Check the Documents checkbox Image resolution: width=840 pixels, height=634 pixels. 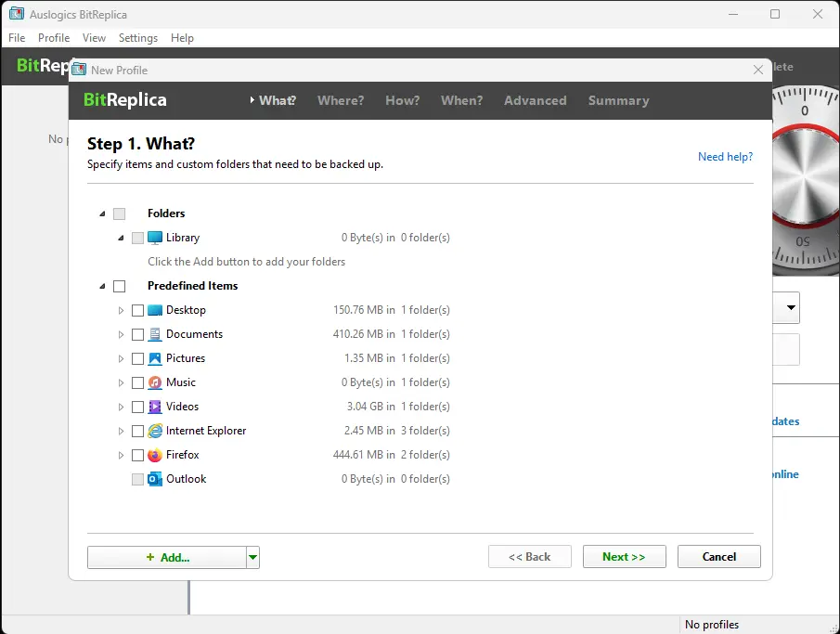tap(137, 334)
